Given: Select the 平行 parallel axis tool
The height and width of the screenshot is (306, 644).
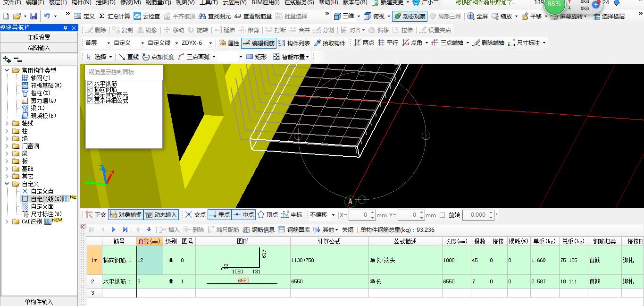Looking at the screenshot, I should [x=387, y=43].
